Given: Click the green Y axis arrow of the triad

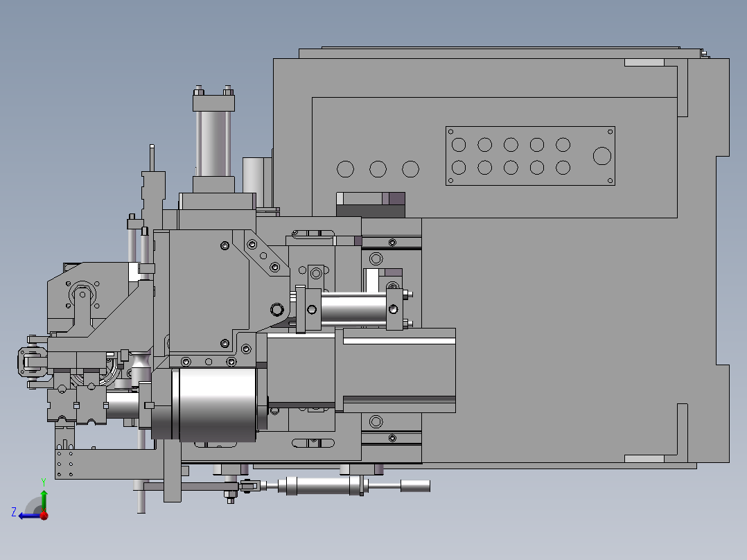Looking at the screenshot, I should (x=44, y=500).
